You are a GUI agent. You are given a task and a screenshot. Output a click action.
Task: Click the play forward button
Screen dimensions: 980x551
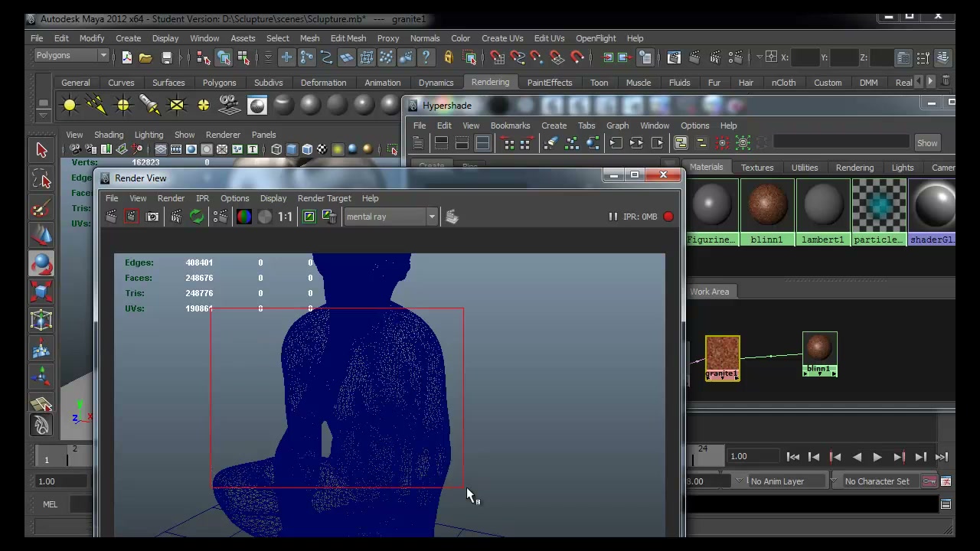pyautogui.click(x=877, y=458)
